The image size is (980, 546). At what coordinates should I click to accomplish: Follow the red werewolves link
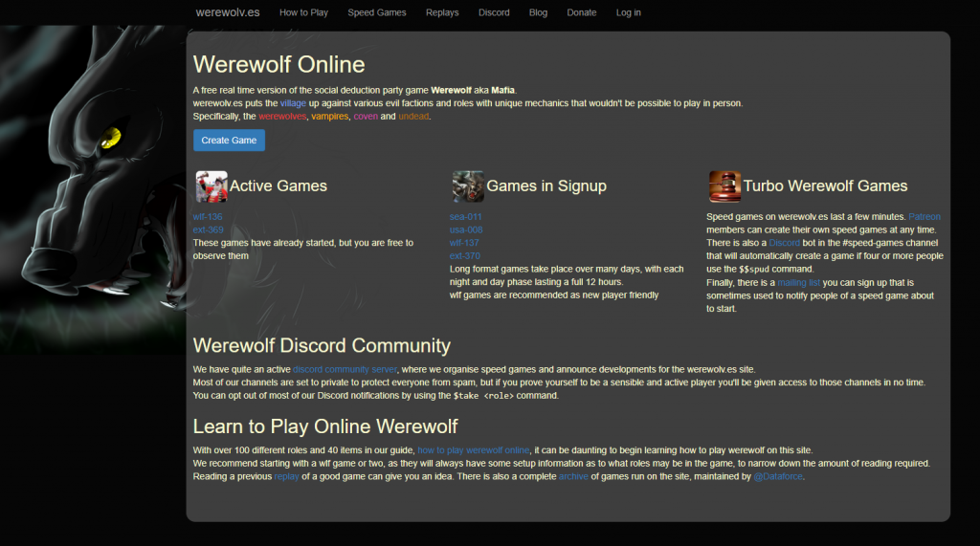tap(282, 117)
